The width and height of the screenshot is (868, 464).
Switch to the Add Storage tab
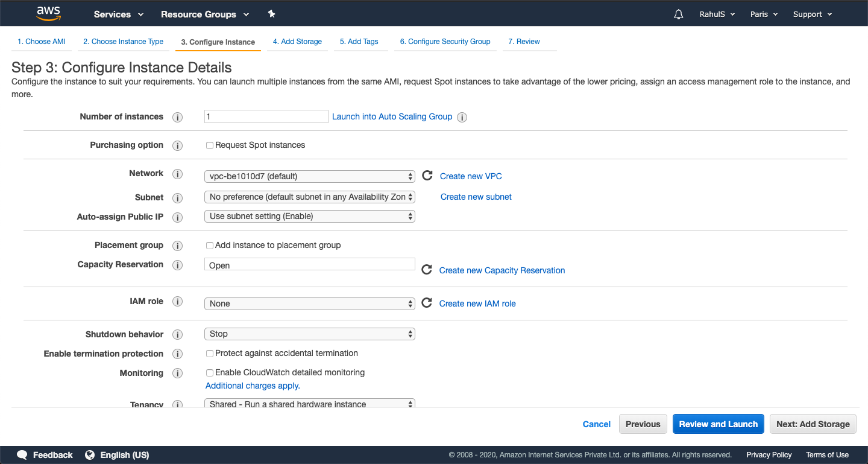click(297, 42)
